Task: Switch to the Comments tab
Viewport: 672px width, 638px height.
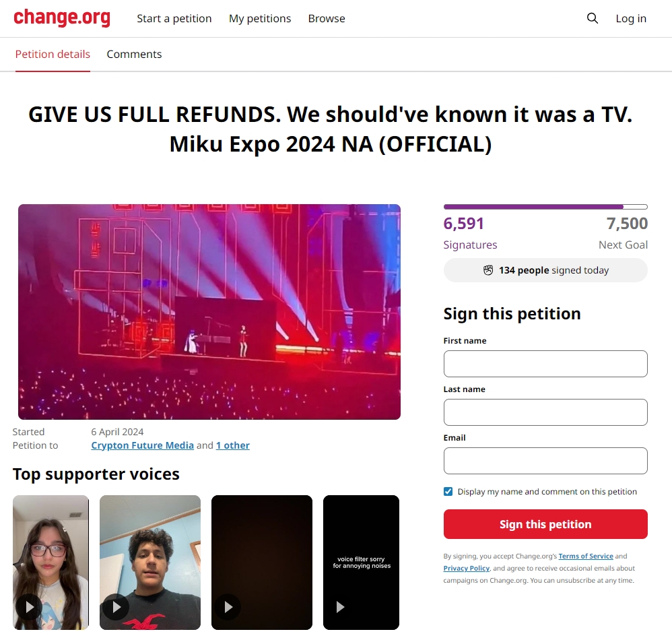Action: (x=134, y=55)
